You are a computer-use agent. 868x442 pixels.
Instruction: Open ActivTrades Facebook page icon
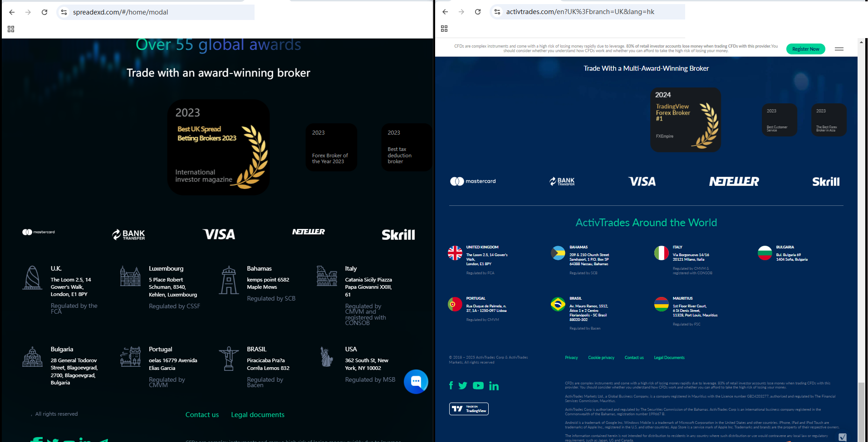[451, 385]
